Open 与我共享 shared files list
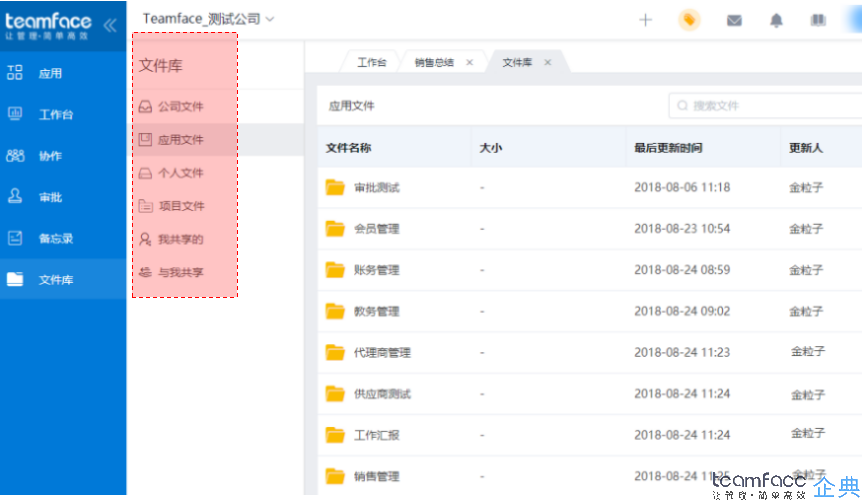This screenshot has width=862, height=500. 180,272
